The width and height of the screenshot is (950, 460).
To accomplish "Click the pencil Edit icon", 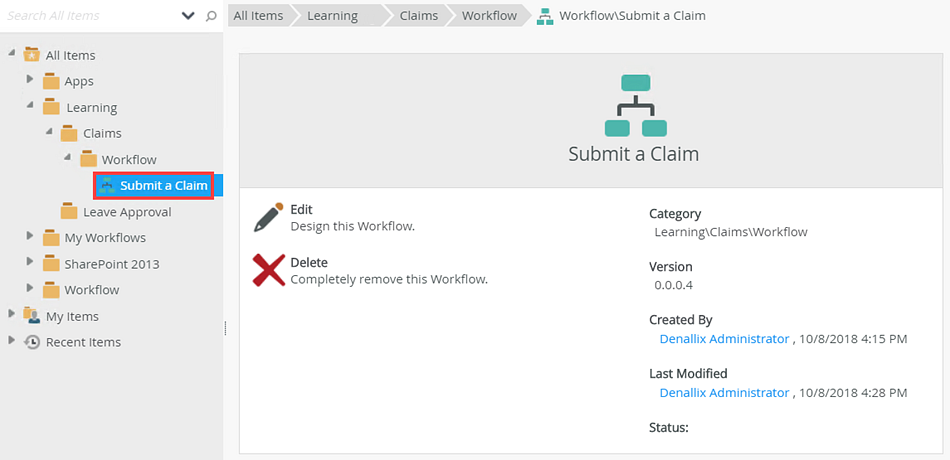I will (268, 217).
